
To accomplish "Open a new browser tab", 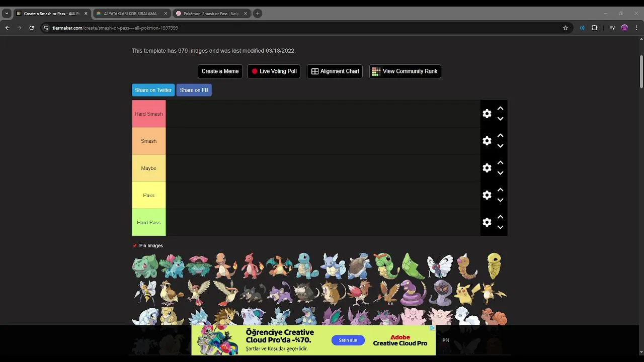I will (x=258, y=14).
